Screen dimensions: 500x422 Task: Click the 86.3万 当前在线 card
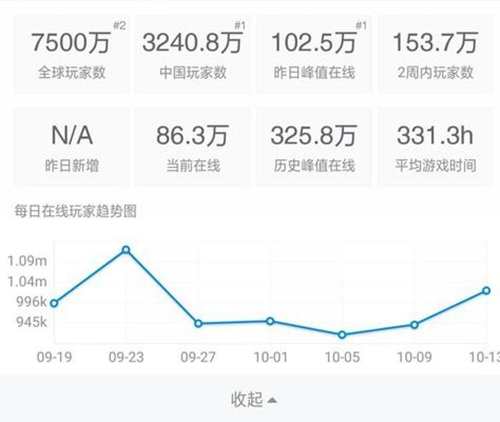193,147
